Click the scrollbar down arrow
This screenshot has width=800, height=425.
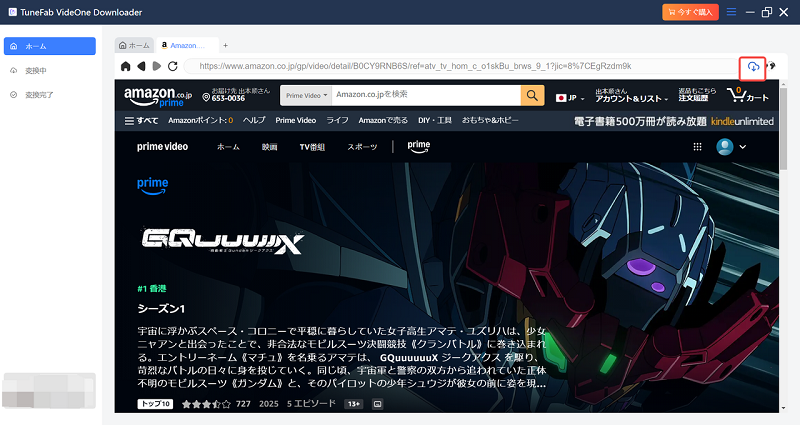pyautogui.click(x=784, y=408)
